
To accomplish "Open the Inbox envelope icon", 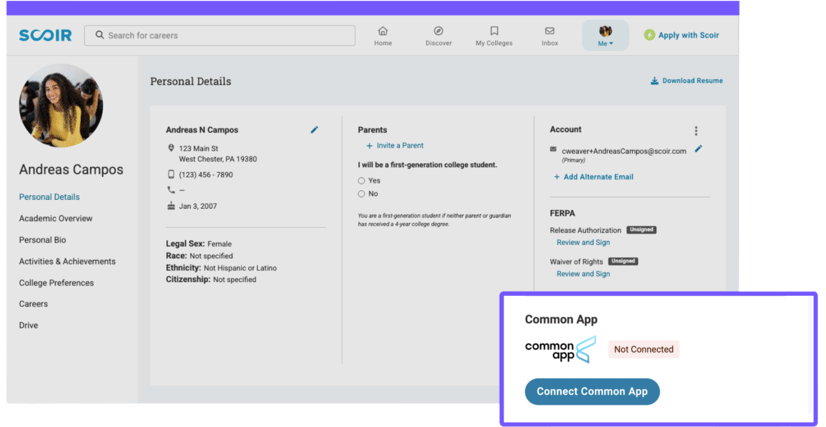I will pos(549,32).
